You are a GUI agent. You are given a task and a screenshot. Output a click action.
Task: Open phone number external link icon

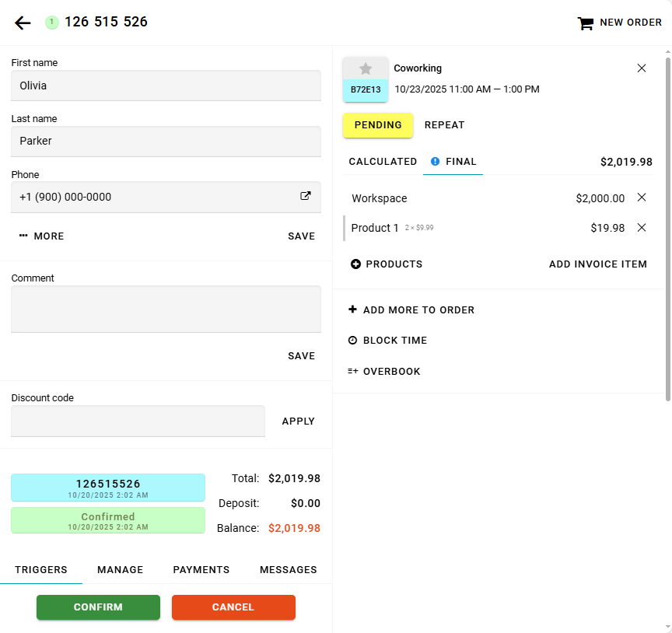coord(306,197)
